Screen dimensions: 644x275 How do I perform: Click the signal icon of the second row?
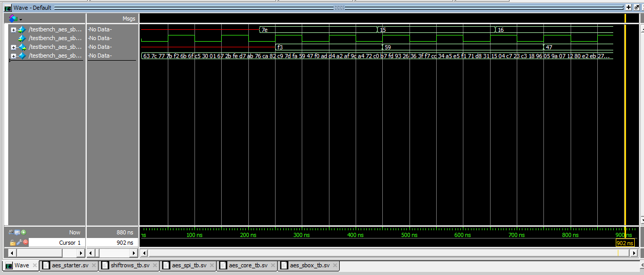click(22, 39)
